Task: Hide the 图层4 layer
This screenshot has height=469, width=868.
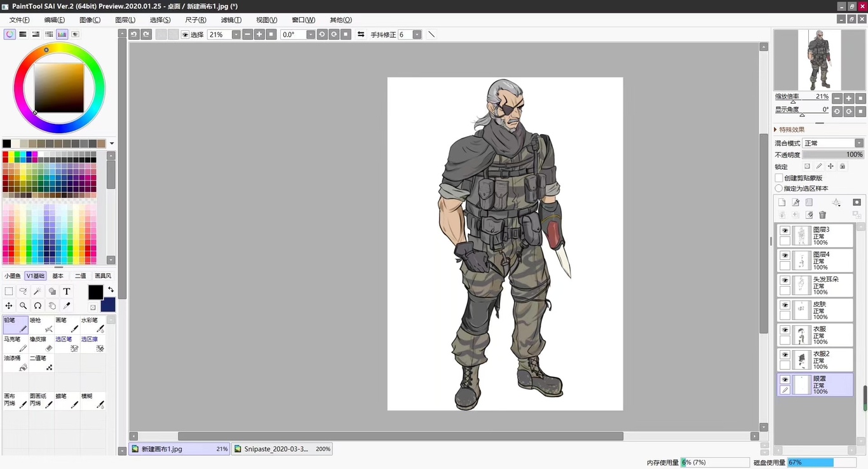Action: pos(785,255)
